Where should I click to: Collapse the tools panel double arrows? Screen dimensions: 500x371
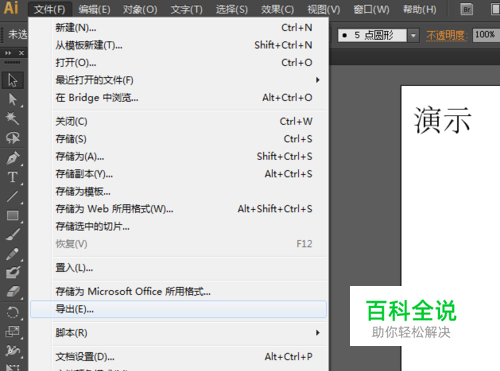point(8,53)
